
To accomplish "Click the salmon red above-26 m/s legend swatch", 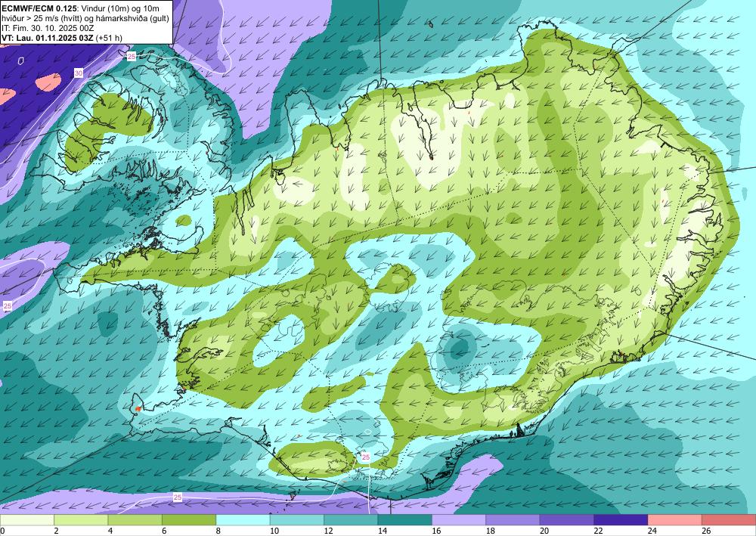I will pyautogui.click(x=729, y=520).
